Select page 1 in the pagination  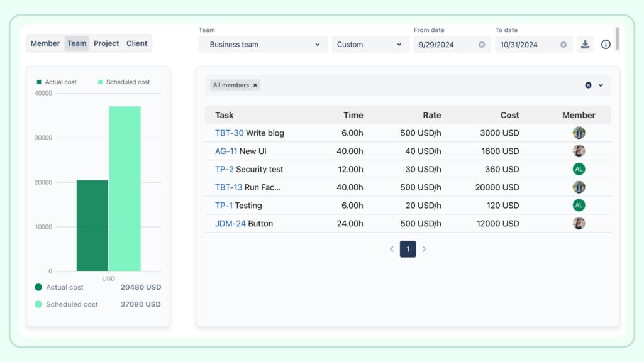[408, 249]
